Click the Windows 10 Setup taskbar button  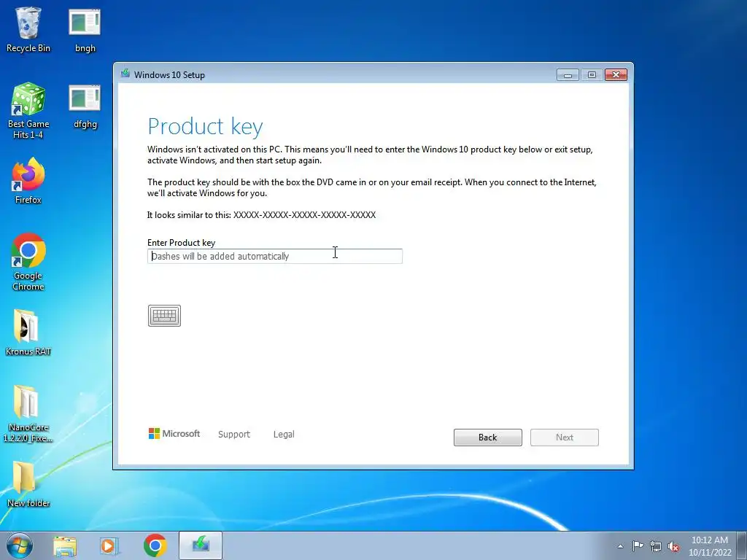click(x=201, y=545)
